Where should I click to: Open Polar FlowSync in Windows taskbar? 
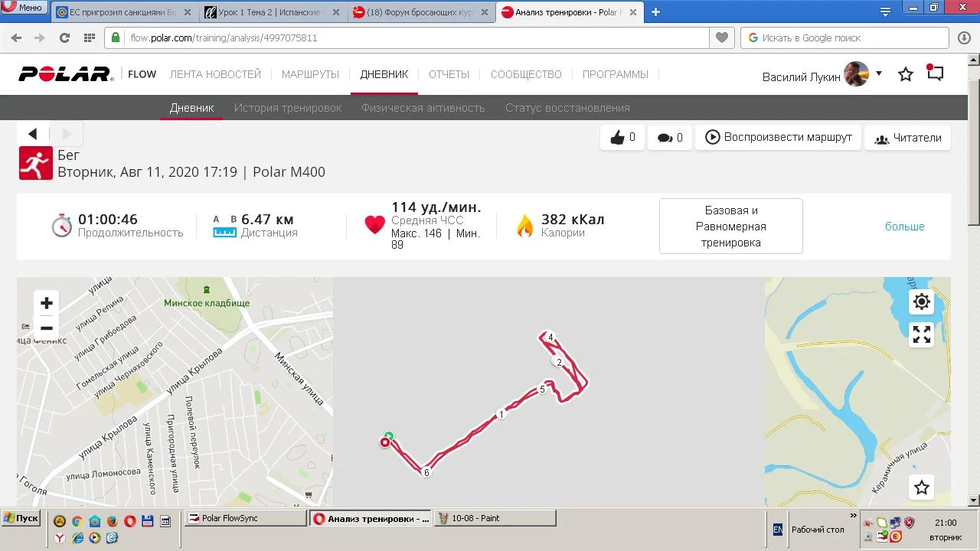pyautogui.click(x=245, y=518)
